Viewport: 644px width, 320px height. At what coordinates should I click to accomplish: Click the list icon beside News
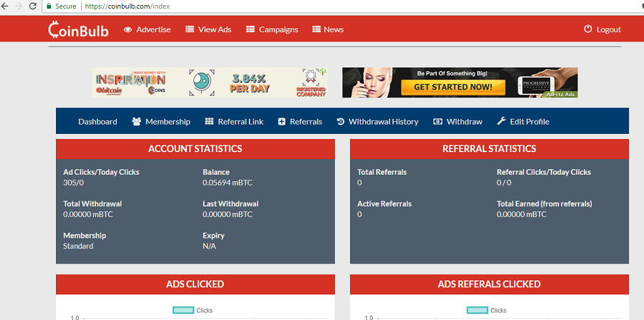coord(316,30)
